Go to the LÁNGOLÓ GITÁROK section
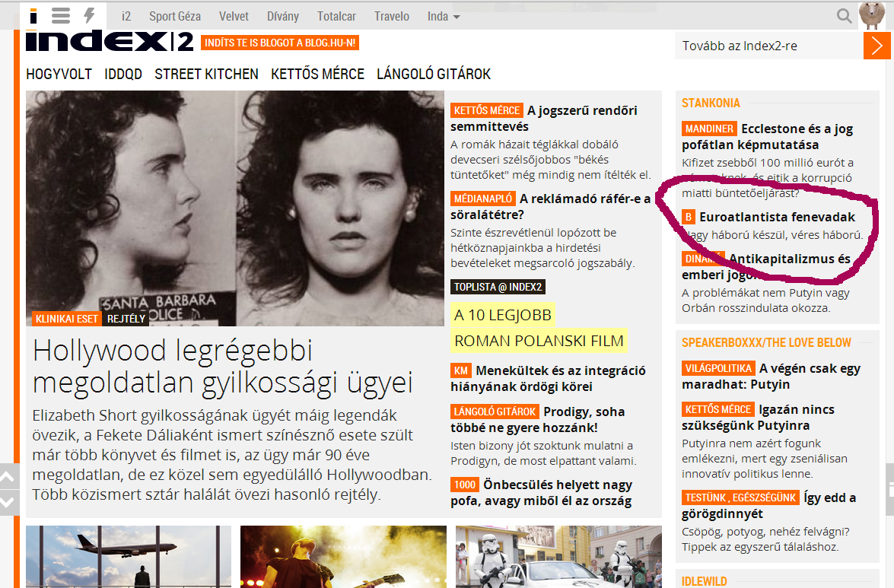The height and width of the screenshot is (588, 894). tap(434, 74)
